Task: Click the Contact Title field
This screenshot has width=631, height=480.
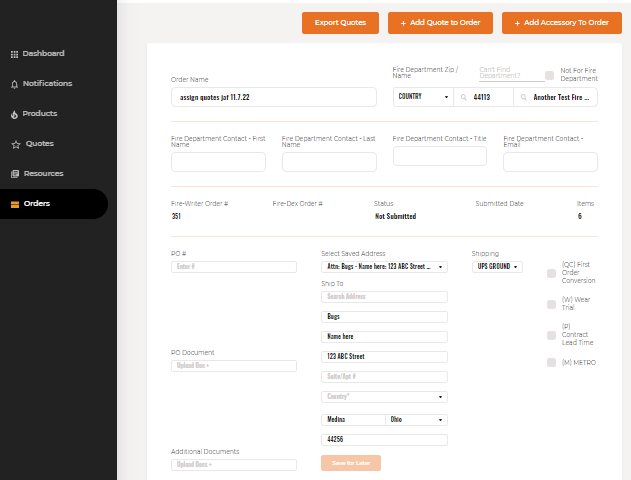Action: (440, 156)
